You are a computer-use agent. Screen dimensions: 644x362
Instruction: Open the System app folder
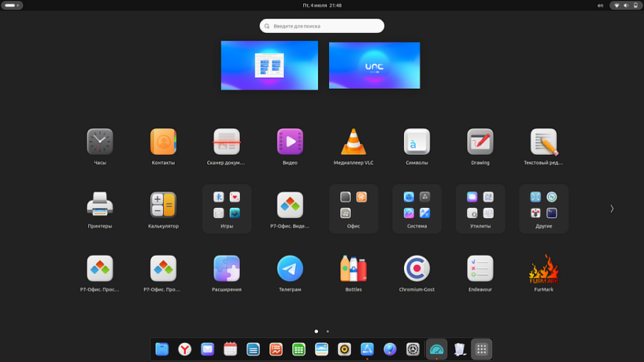(416, 208)
